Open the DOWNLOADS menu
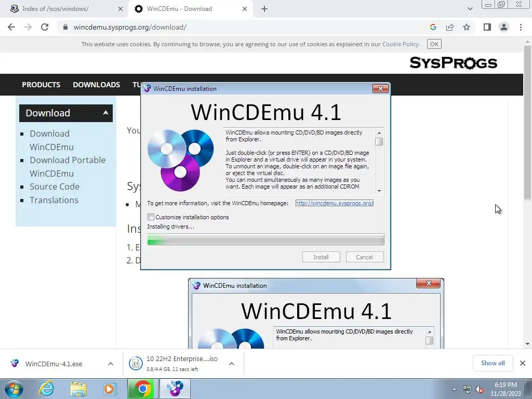Image resolution: width=532 pixels, height=399 pixels. tap(96, 85)
